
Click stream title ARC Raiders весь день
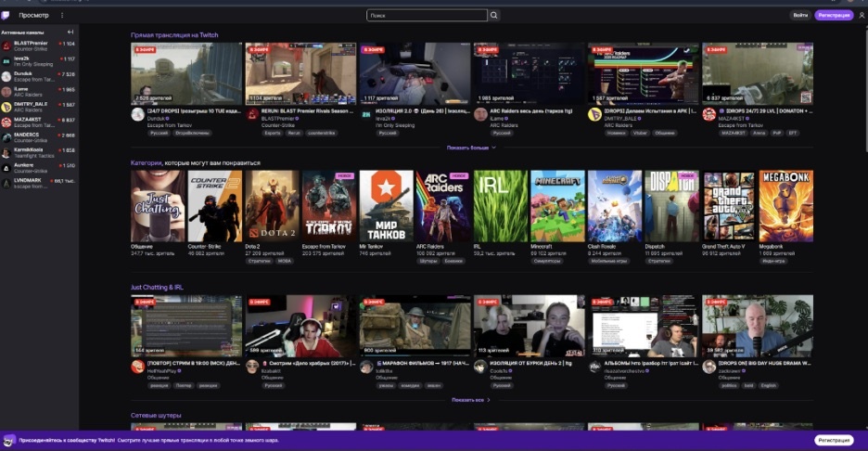[x=531, y=110]
